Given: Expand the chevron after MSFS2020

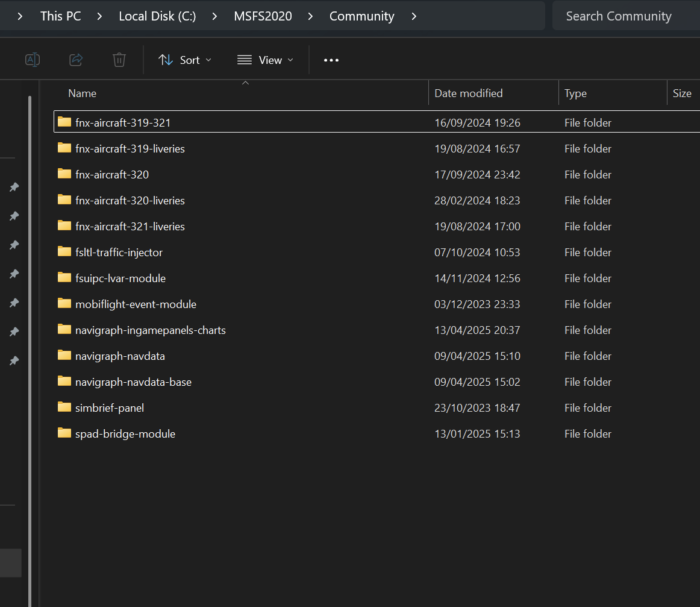Looking at the screenshot, I should pos(310,16).
